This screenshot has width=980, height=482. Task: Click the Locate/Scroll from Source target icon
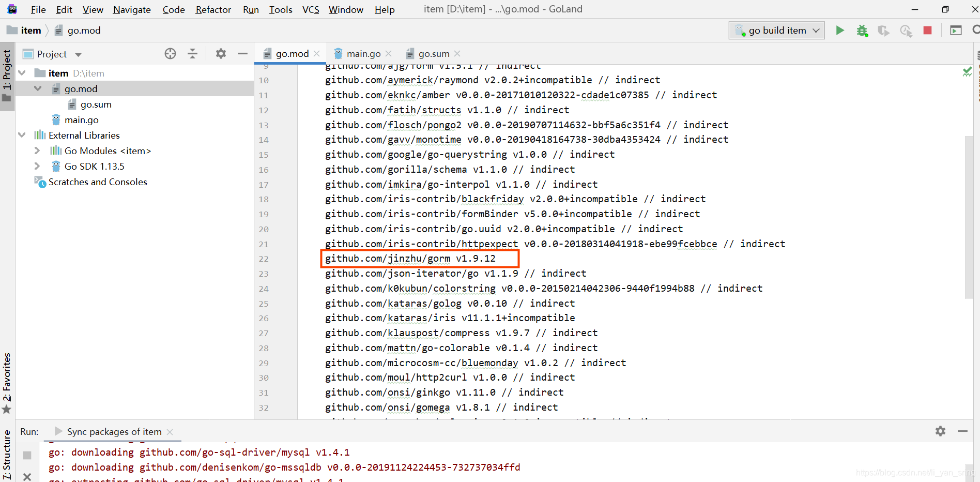[170, 53]
